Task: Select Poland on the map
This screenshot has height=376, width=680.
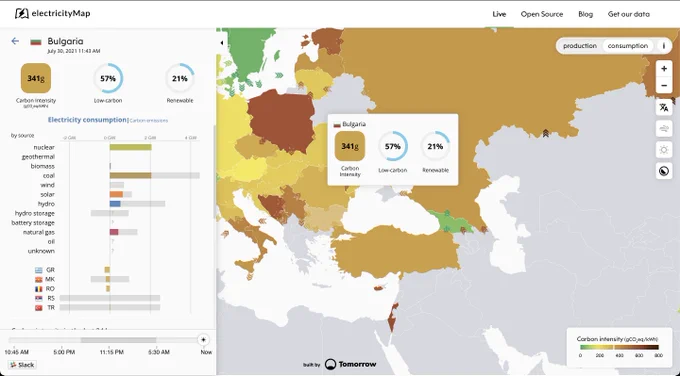Action: pyautogui.click(x=282, y=121)
